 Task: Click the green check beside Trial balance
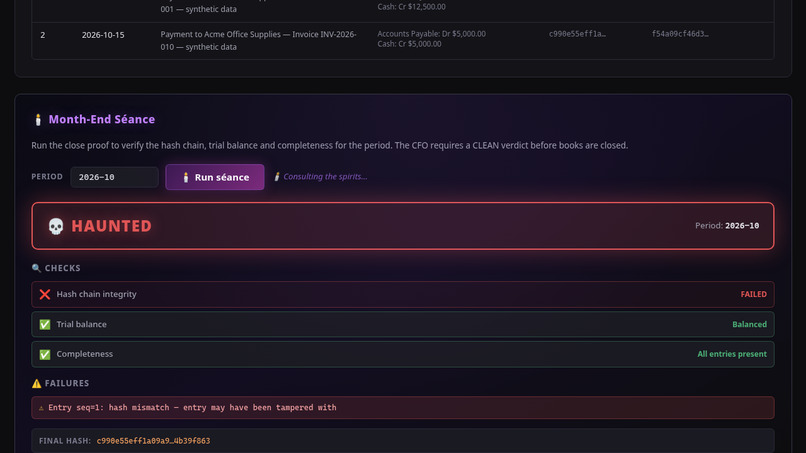[45, 324]
